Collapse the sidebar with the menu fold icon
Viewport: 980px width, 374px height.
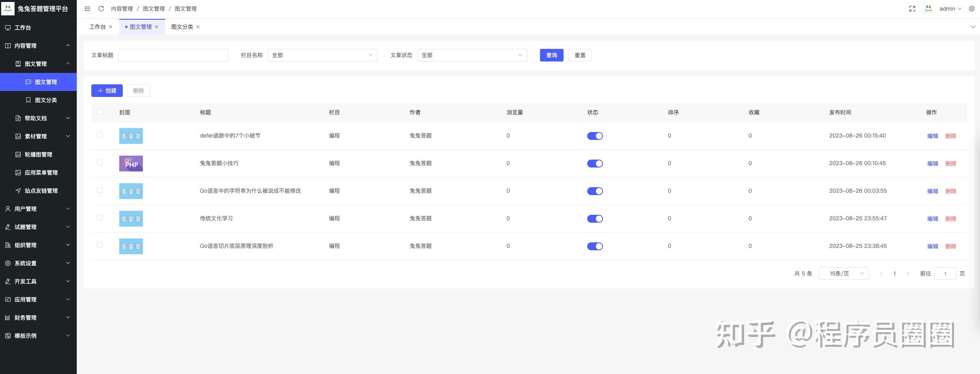click(87, 9)
